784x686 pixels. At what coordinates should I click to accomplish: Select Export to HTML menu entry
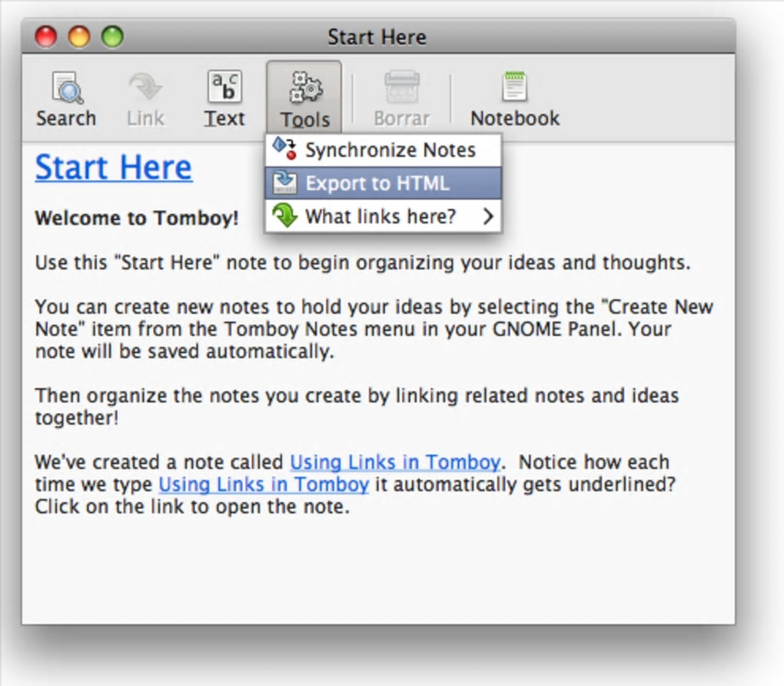click(383, 183)
